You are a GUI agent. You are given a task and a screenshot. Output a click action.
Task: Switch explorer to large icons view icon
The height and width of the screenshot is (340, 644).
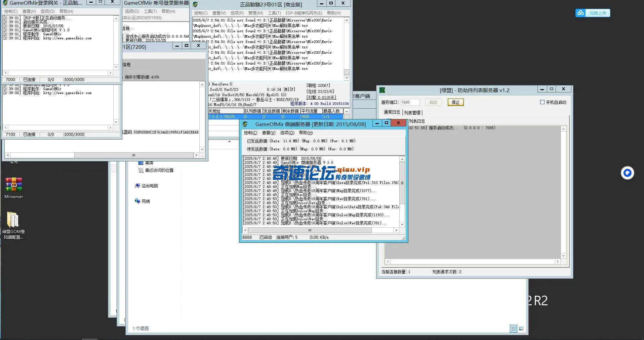(521, 329)
